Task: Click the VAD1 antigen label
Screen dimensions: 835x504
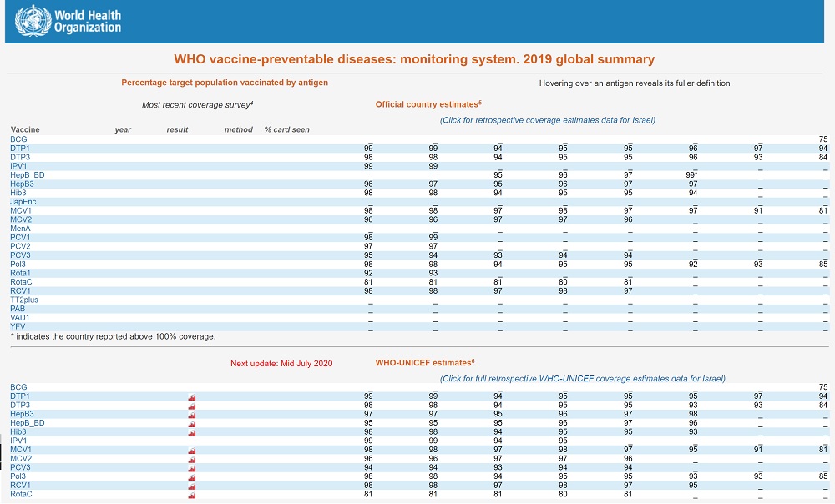Action: tap(19, 318)
